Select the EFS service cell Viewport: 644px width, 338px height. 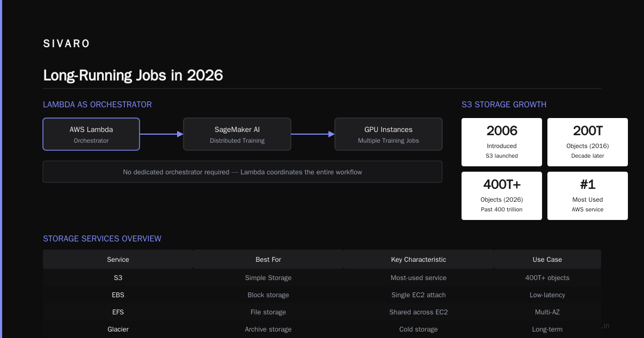coord(118,312)
